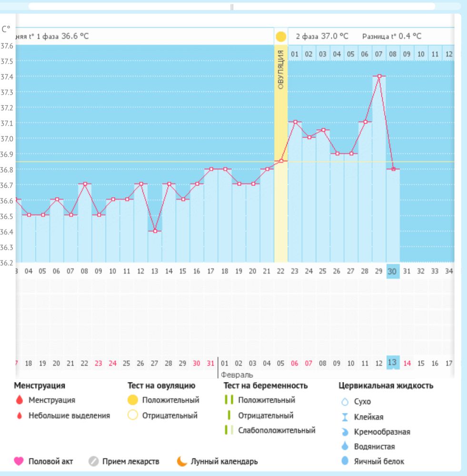Click the vertical ОВУЛЯЦИЯ yellow band
The image size is (467, 476).
281,143
